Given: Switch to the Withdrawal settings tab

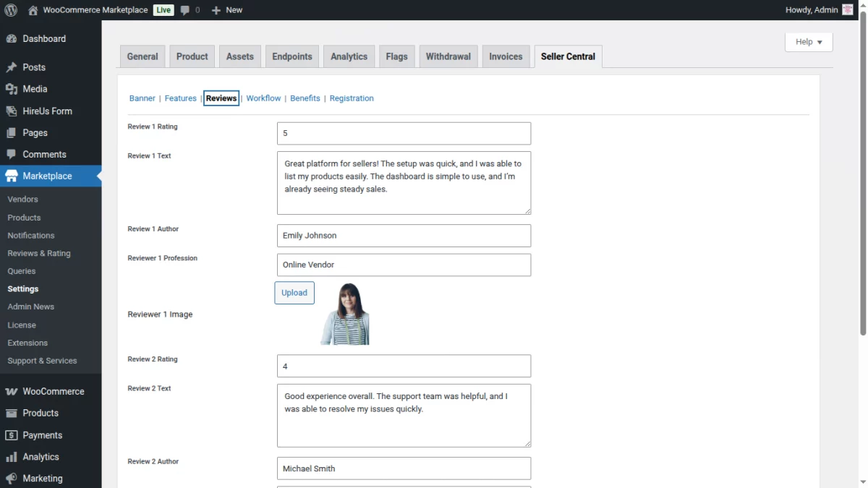Looking at the screenshot, I should point(448,56).
